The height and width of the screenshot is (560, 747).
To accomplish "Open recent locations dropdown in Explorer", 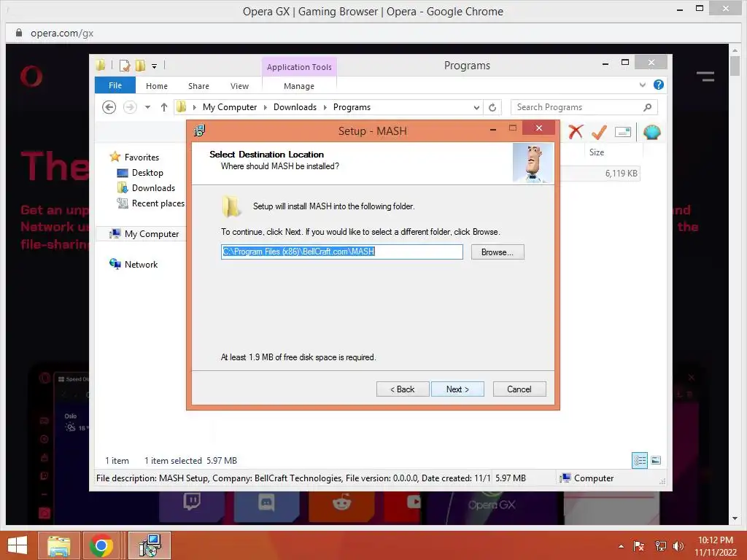I will tap(147, 107).
